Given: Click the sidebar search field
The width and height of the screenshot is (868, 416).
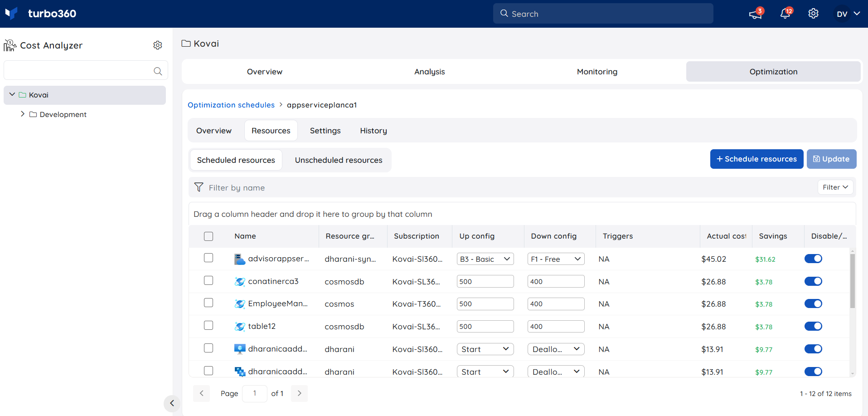Looking at the screenshot, I should pyautogui.click(x=86, y=70).
